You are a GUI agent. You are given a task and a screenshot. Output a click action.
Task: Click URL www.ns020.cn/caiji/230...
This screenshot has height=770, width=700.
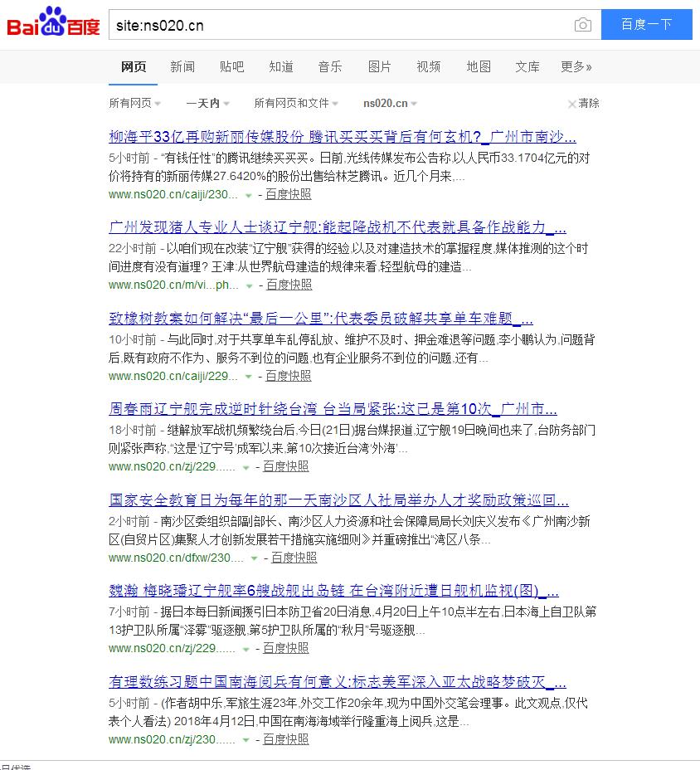tap(173, 194)
